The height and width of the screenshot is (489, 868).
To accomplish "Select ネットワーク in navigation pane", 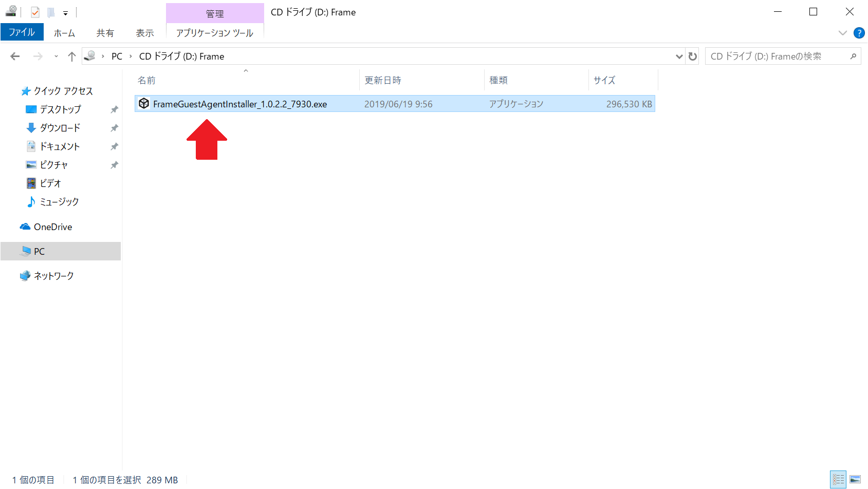I will click(x=53, y=276).
